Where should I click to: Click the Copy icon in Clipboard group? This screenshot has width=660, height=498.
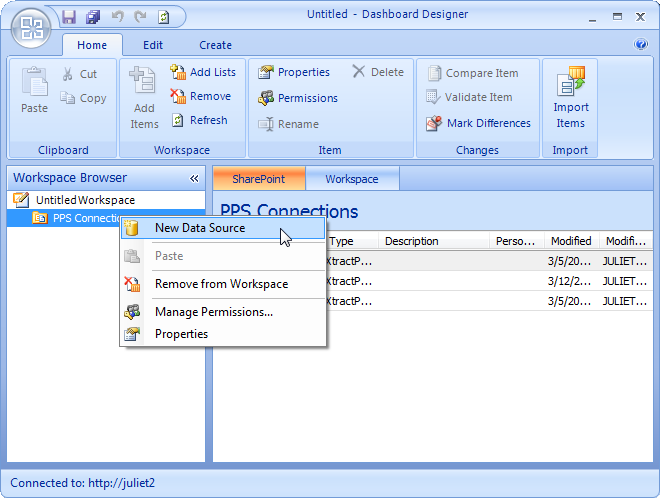pos(67,98)
